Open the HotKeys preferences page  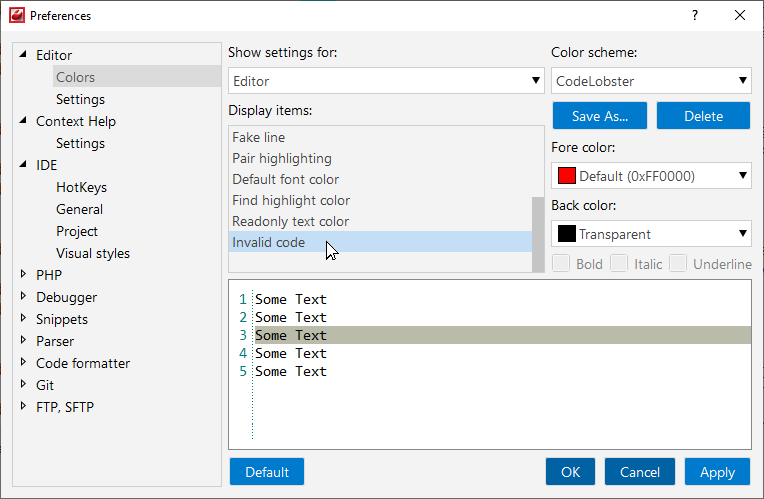click(x=81, y=187)
